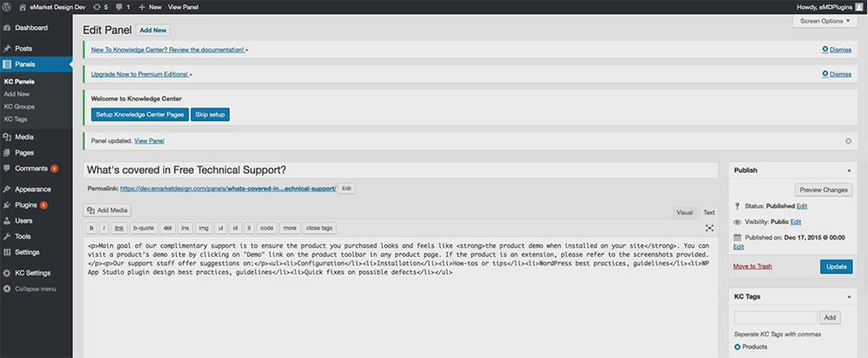
Task: Open Dashboard in the sidebar
Action: point(31,28)
